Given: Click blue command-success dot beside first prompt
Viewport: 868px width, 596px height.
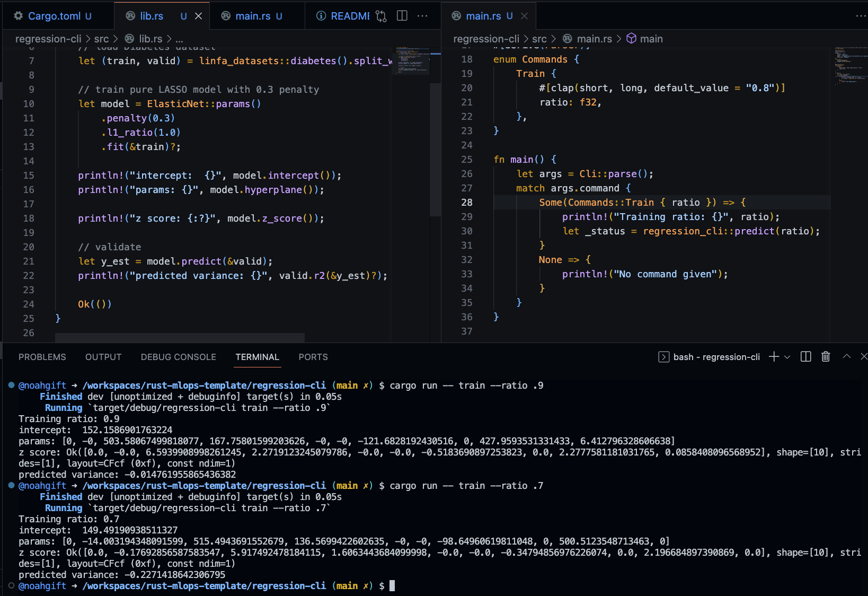Looking at the screenshot, I should click(x=11, y=385).
